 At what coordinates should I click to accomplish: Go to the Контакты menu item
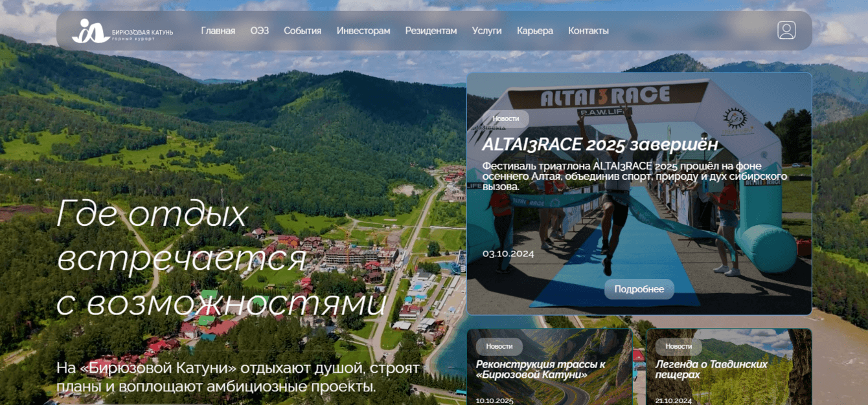click(x=588, y=30)
